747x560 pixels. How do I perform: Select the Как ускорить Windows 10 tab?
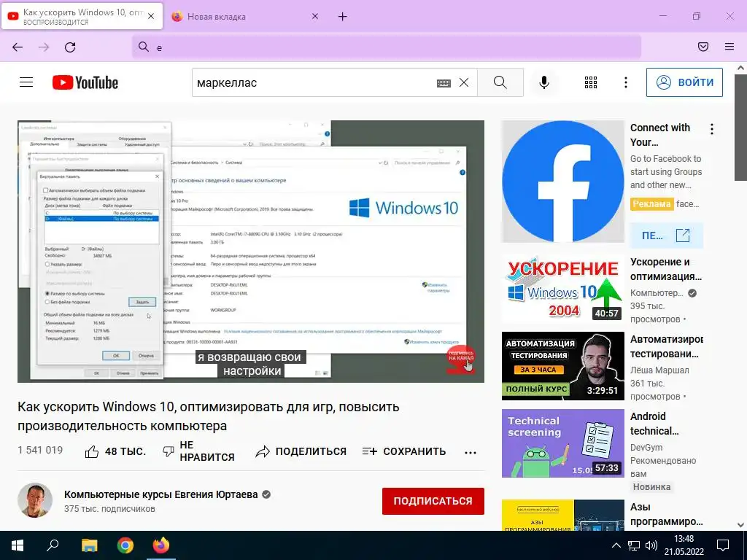(x=82, y=17)
